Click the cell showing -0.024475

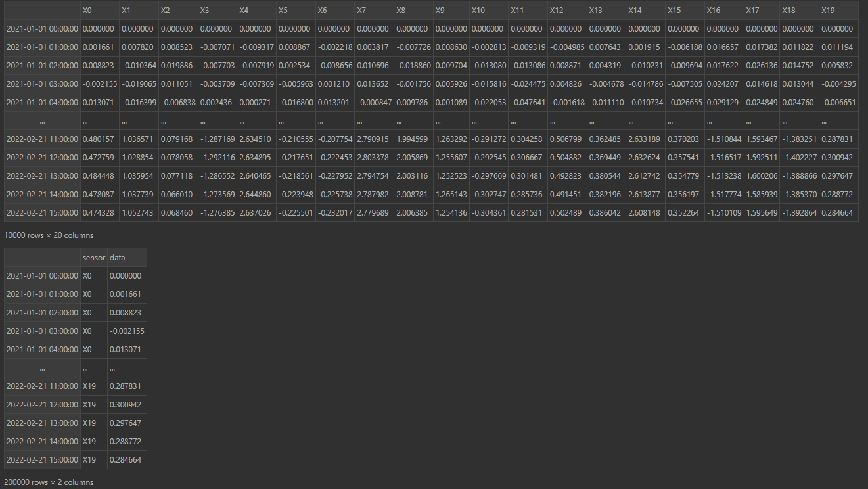click(528, 84)
